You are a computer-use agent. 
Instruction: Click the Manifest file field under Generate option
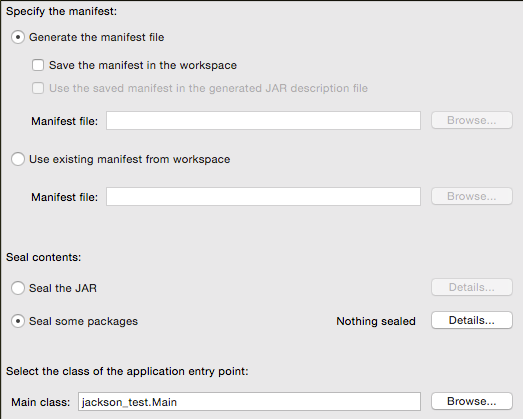pos(263,121)
